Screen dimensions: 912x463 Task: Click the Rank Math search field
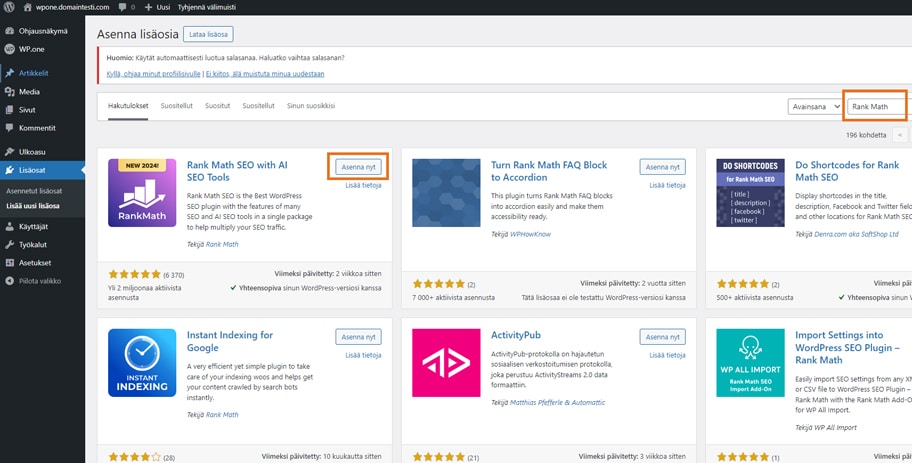[x=877, y=106]
